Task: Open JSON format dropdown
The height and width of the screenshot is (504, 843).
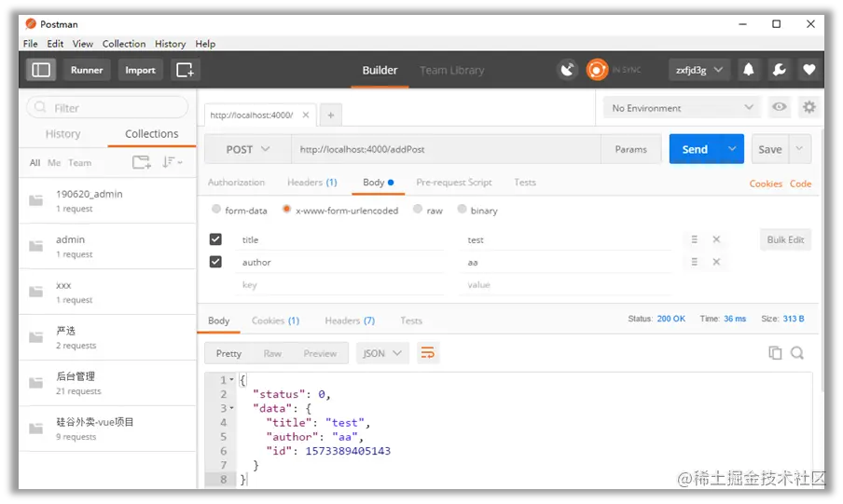Action: tap(382, 353)
